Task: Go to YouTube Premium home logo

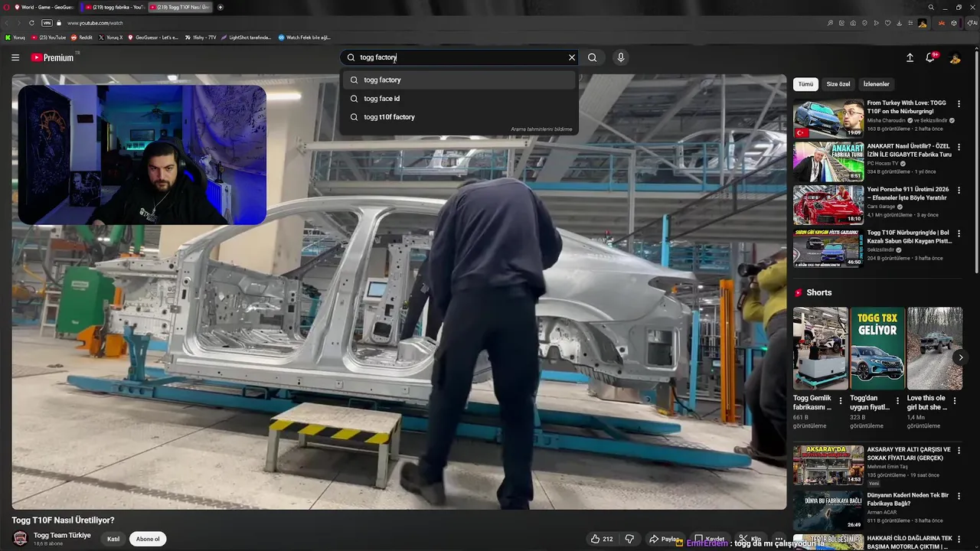Action: point(53,57)
